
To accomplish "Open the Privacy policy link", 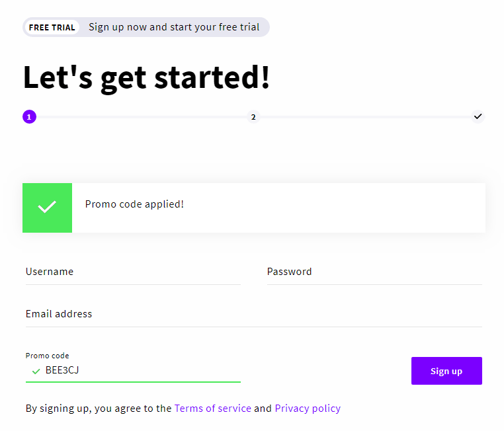I will 308,409.
